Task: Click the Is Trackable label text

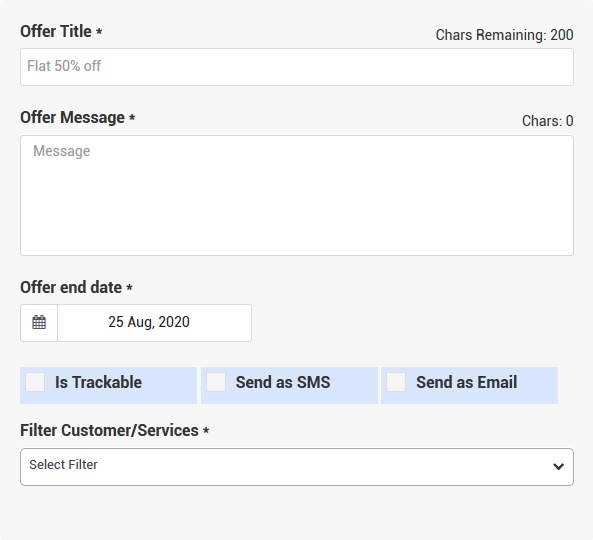Action: click(98, 382)
